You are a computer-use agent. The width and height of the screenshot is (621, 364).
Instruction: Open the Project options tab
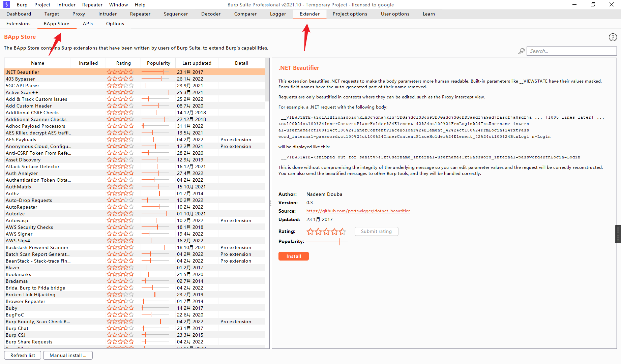[350, 14]
